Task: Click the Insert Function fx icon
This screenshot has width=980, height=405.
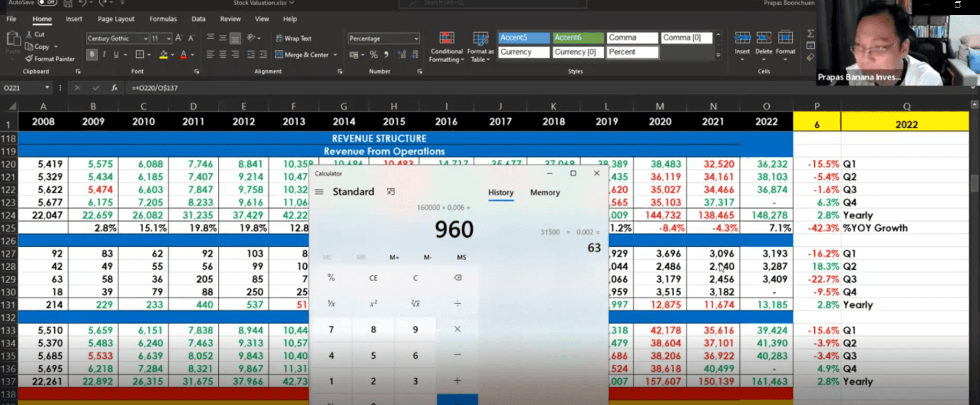Action: (x=114, y=87)
